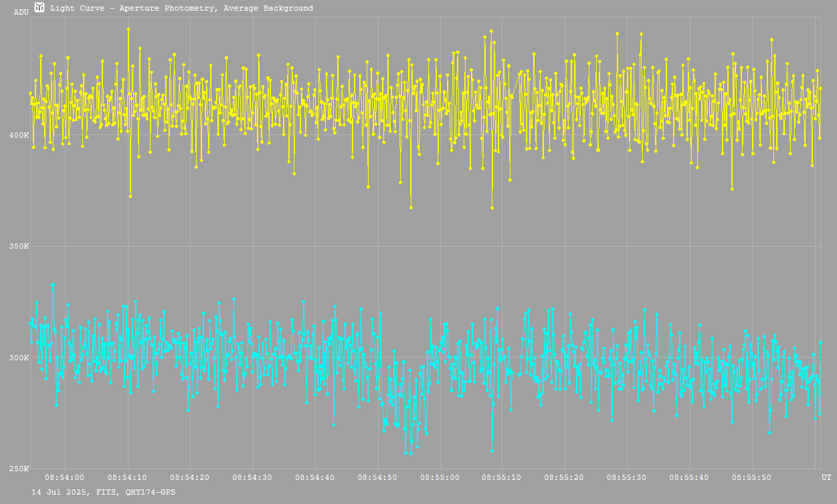Click the 08:55:00 time axis label
The width and height of the screenshot is (837, 504).
pyautogui.click(x=440, y=477)
